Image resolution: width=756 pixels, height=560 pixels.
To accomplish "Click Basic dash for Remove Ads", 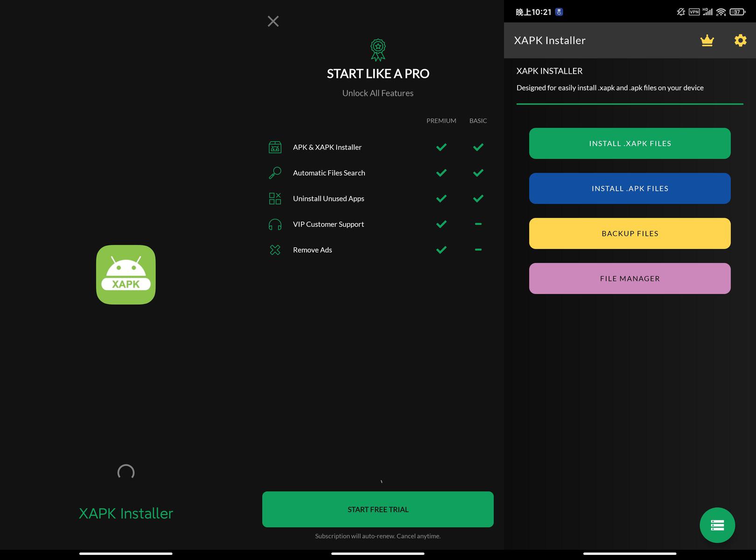I will [478, 250].
